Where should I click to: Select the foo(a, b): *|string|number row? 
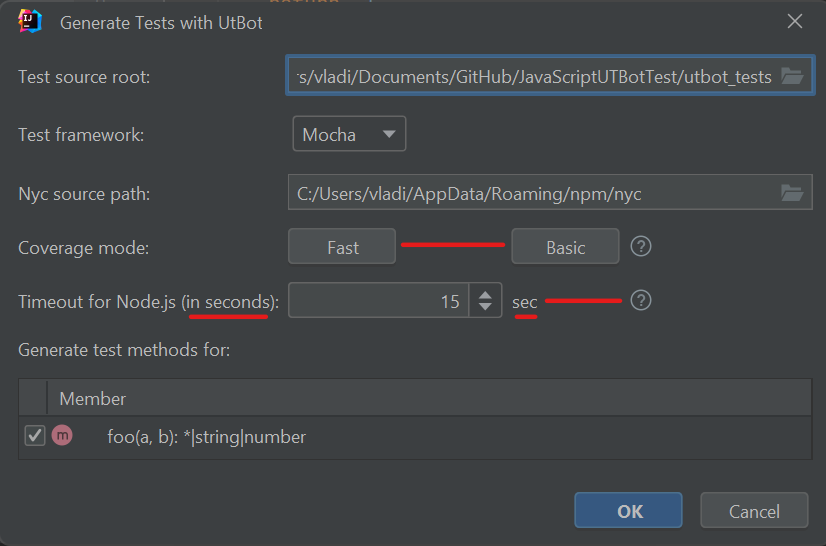415,437
